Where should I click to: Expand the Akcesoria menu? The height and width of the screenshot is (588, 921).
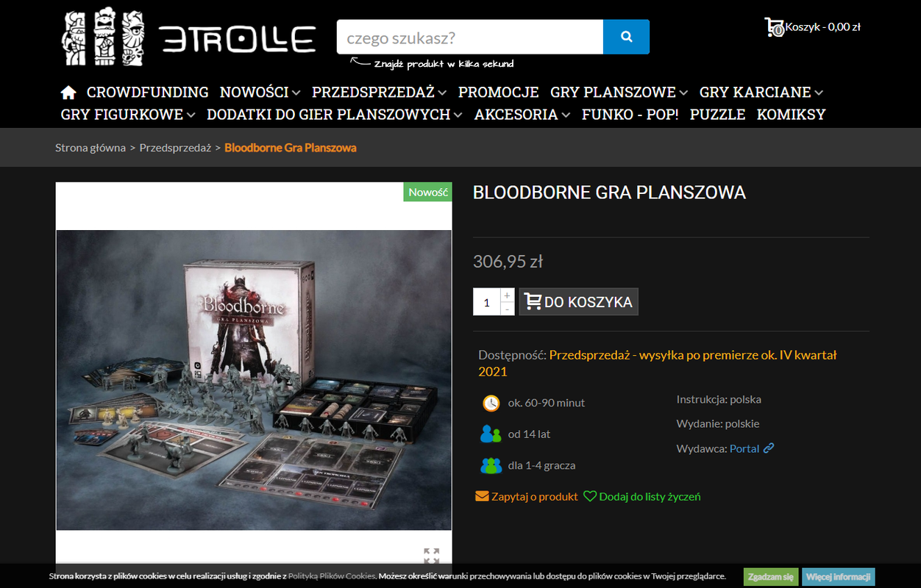pos(522,115)
